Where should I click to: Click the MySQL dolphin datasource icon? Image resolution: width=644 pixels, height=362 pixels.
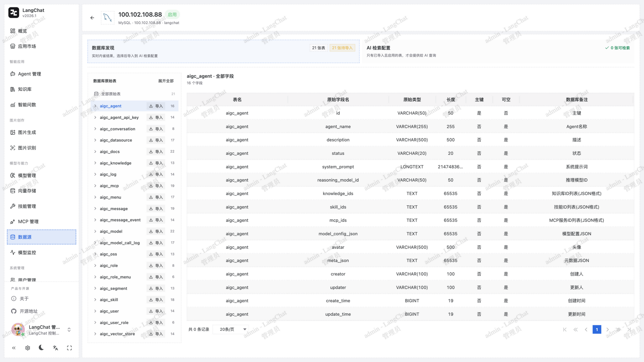pos(108,18)
